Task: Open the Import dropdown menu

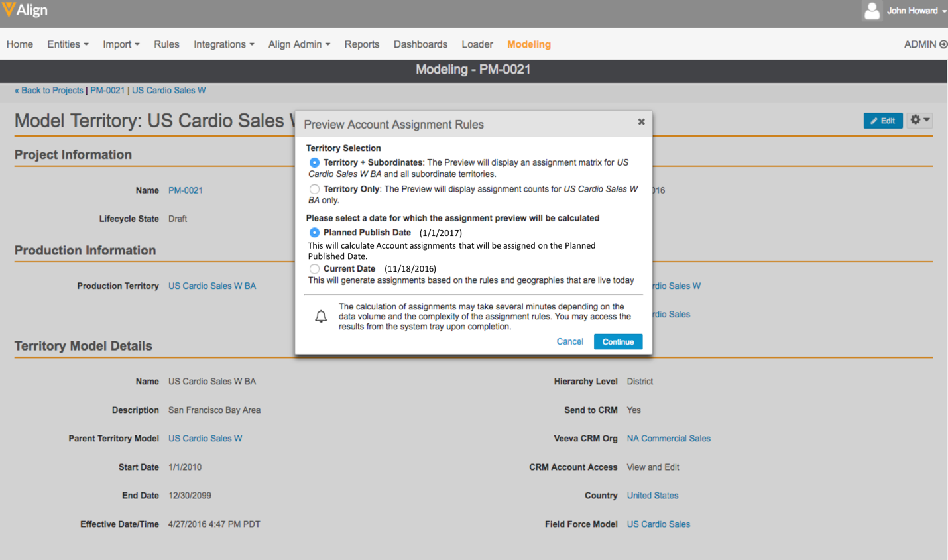Action: (x=121, y=44)
